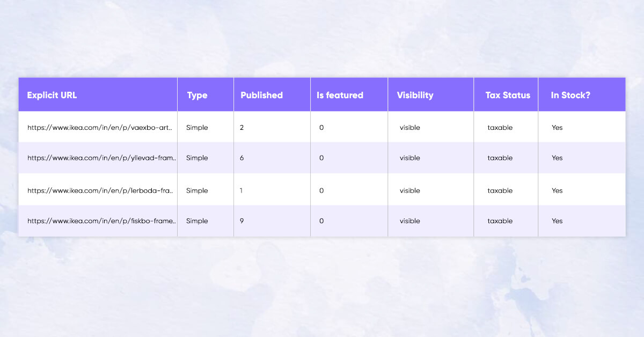Select the Is featured cell in the fiskbo row
The width and height of the screenshot is (644, 337).
coord(321,221)
